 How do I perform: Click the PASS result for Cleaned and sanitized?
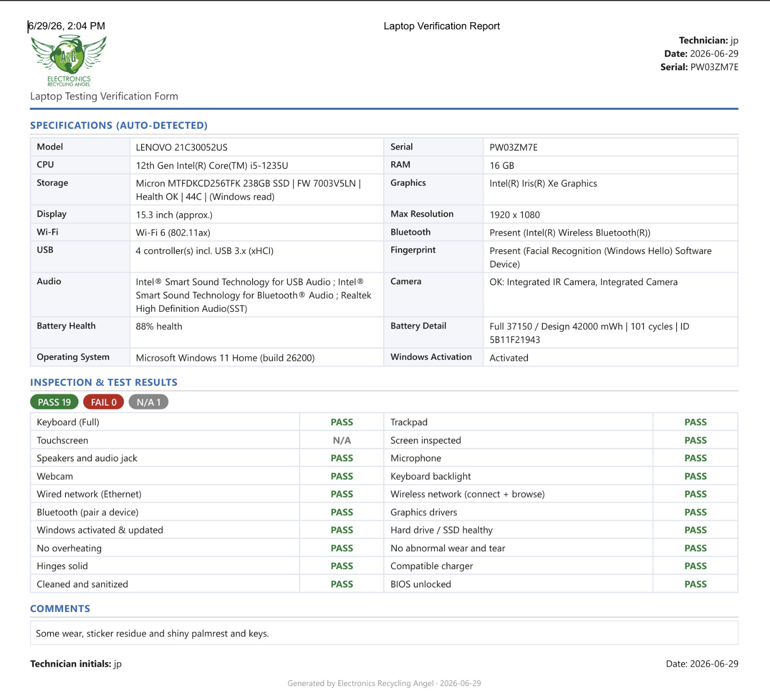(x=342, y=584)
